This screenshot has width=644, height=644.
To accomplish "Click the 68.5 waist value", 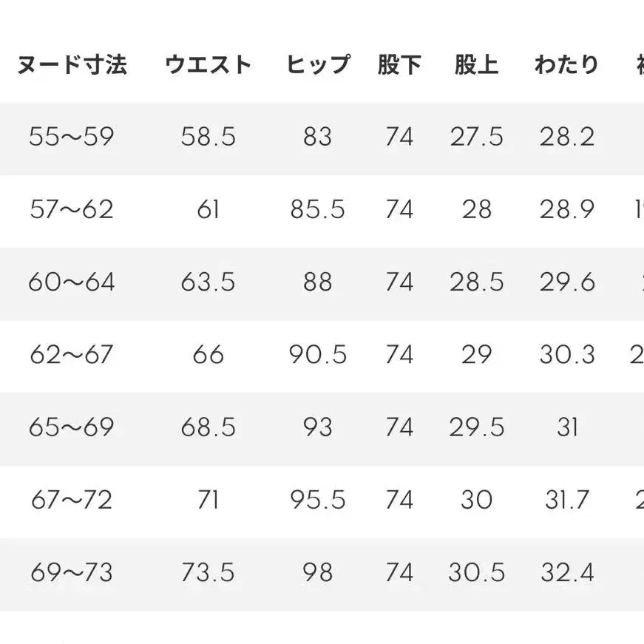I will tap(208, 427).
